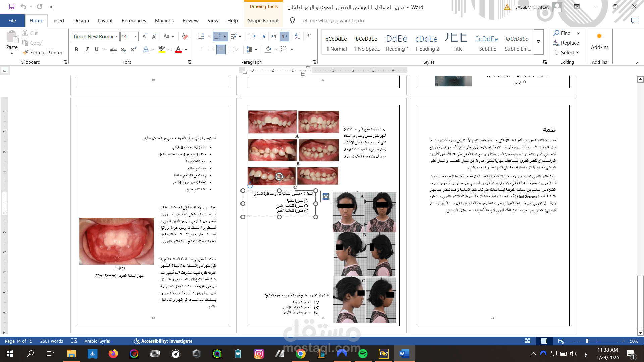Screen dimensions: 644x362
Task: Open Select dropdown in Editing group
Action: [x=567, y=52]
